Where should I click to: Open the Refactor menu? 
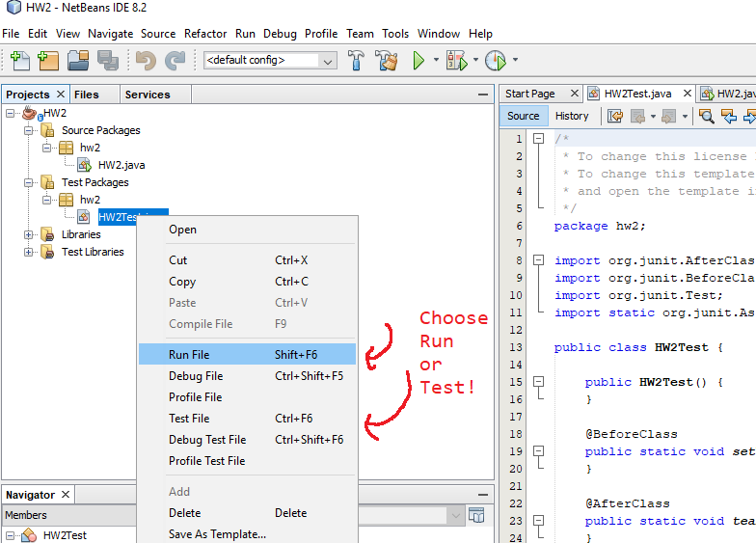(x=205, y=34)
